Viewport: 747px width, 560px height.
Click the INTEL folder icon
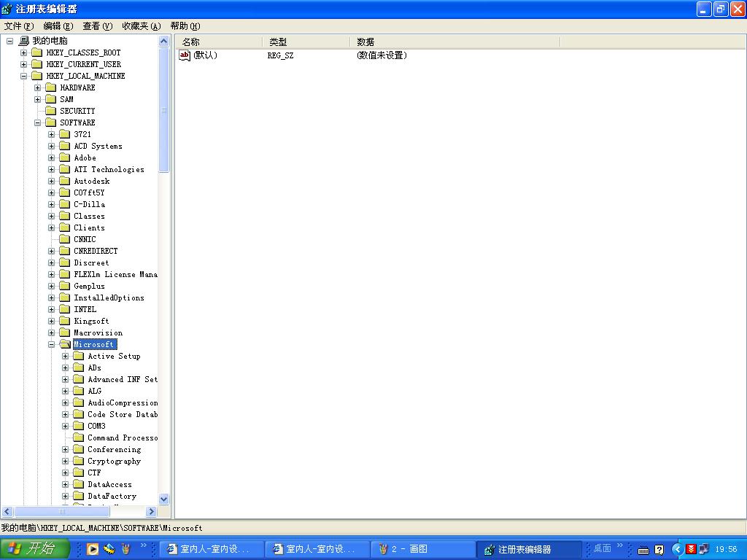click(x=65, y=309)
